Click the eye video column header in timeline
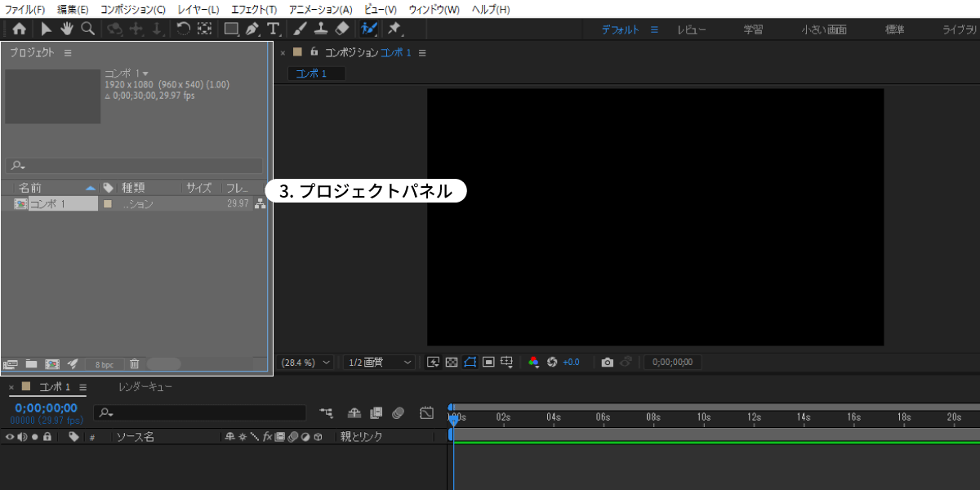Screen dimensions: 980x490 click(10, 437)
